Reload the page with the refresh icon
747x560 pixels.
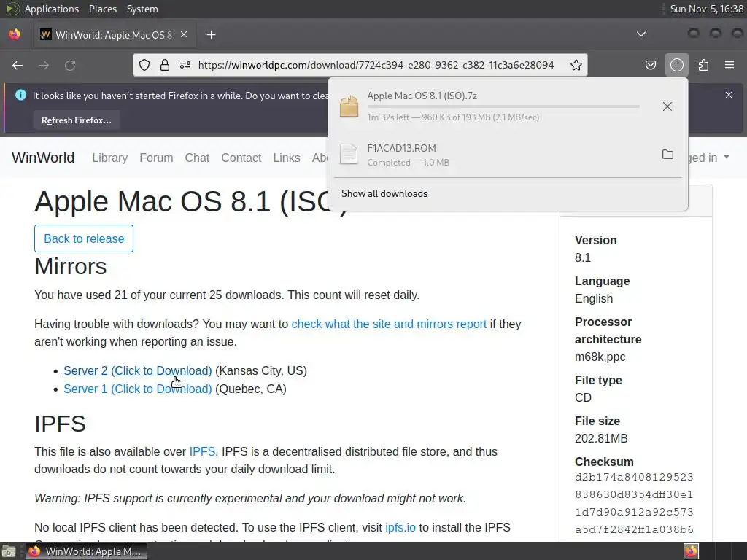point(70,65)
